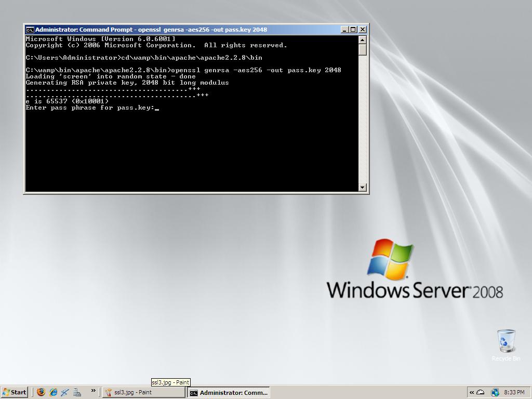
Task: Launch Firefox from Quick Launch
Action: pos(41,392)
